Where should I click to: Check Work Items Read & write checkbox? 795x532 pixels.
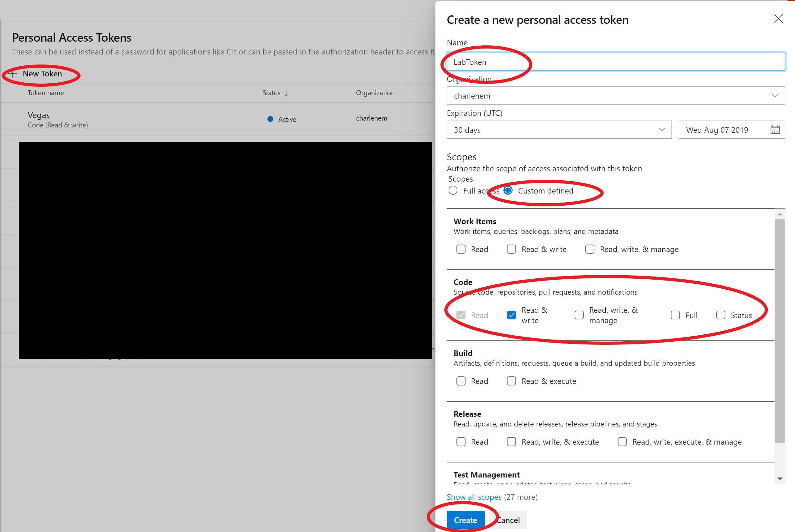511,249
